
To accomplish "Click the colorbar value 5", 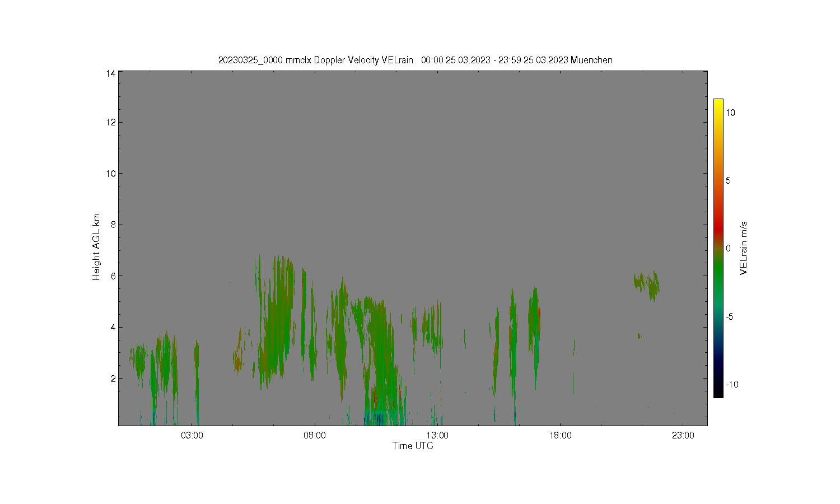I will pyautogui.click(x=728, y=180).
